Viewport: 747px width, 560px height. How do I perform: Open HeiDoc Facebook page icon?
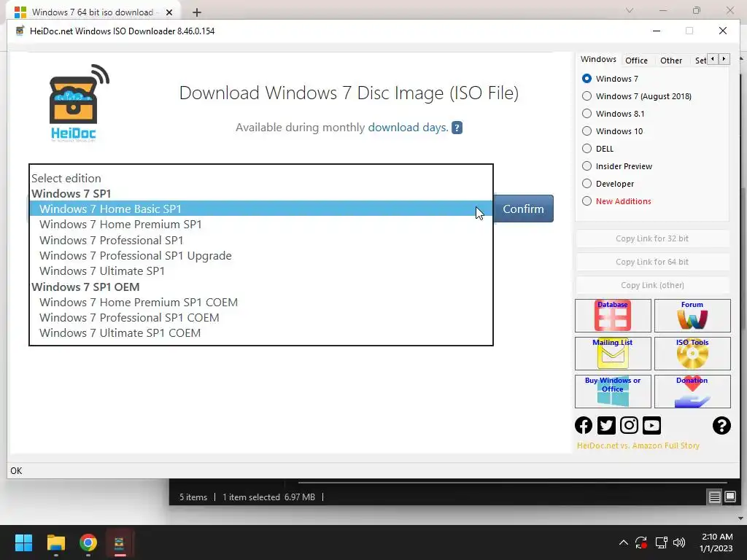click(x=584, y=425)
